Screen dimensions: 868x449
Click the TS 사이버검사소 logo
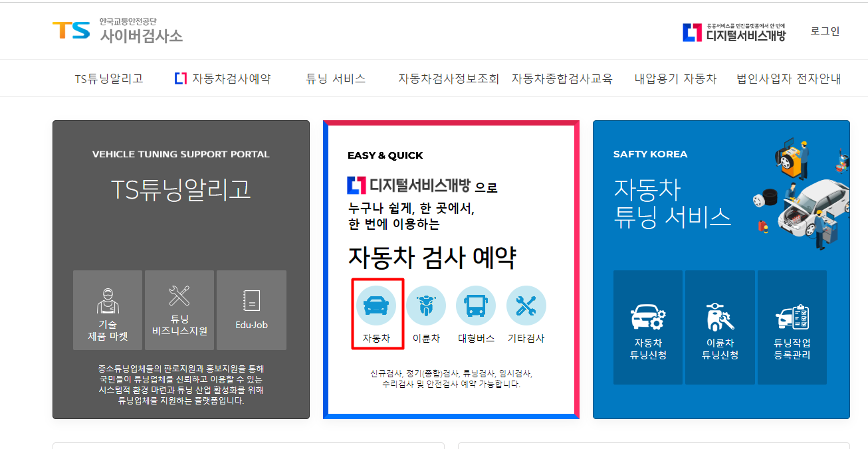pyautogui.click(x=118, y=31)
